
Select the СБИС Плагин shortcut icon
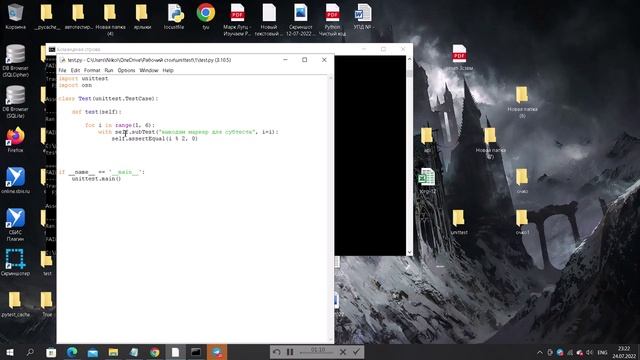[x=16, y=224]
